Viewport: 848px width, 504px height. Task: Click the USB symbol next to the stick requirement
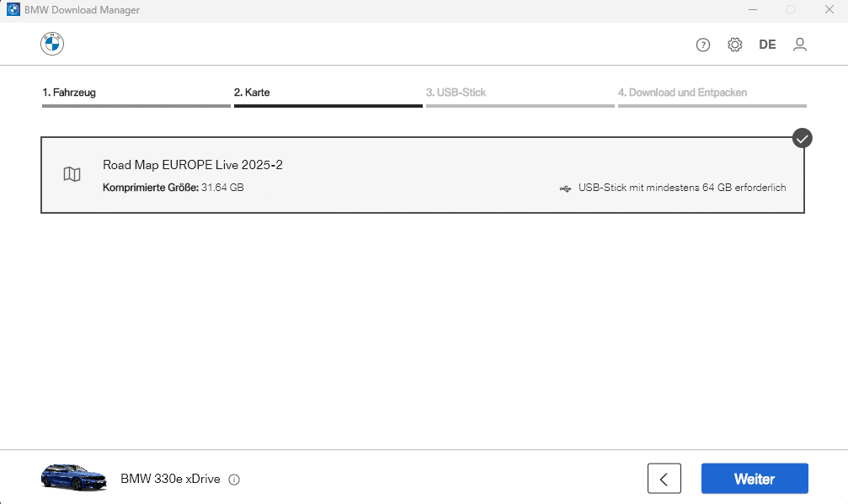point(565,188)
